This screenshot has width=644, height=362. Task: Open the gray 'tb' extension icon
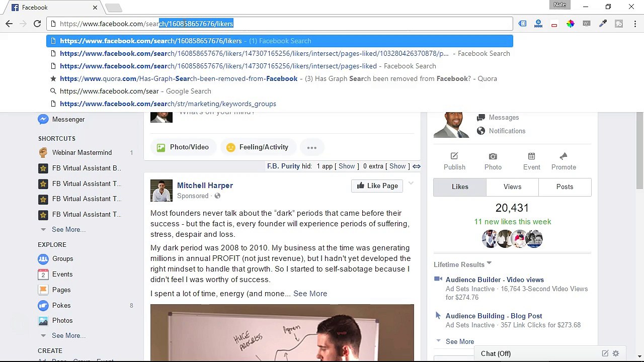[x=619, y=24]
